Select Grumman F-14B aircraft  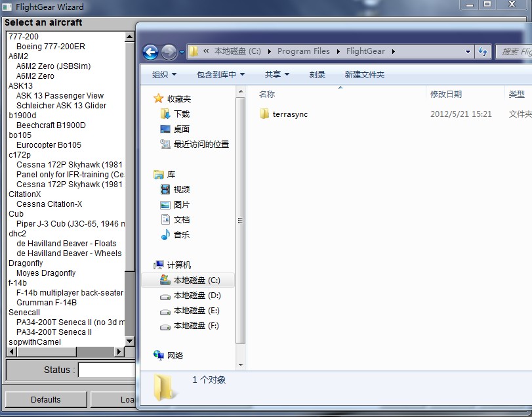pyautogui.click(x=47, y=302)
